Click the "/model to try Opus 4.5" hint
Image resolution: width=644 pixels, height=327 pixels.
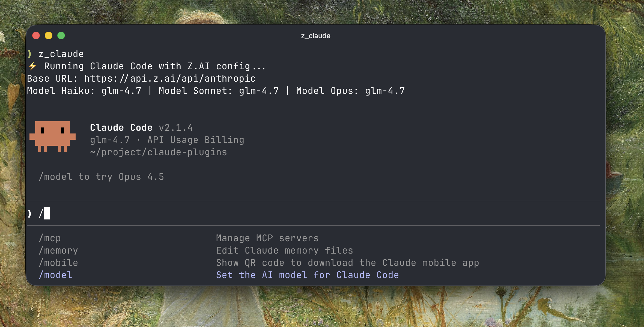pyautogui.click(x=101, y=177)
